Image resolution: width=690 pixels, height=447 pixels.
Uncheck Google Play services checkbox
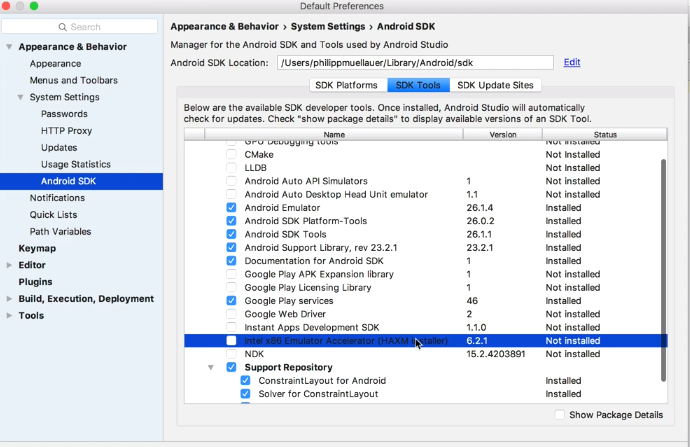point(231,301)
